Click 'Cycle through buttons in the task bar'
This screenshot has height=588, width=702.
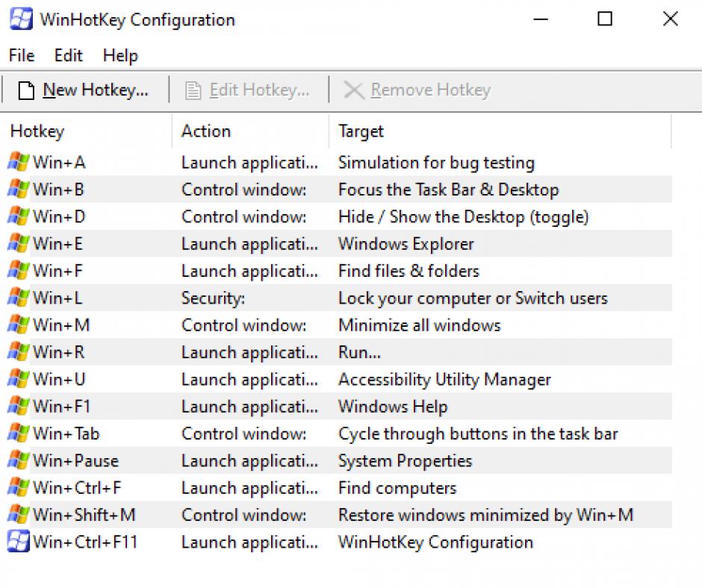tap(478, 434)
